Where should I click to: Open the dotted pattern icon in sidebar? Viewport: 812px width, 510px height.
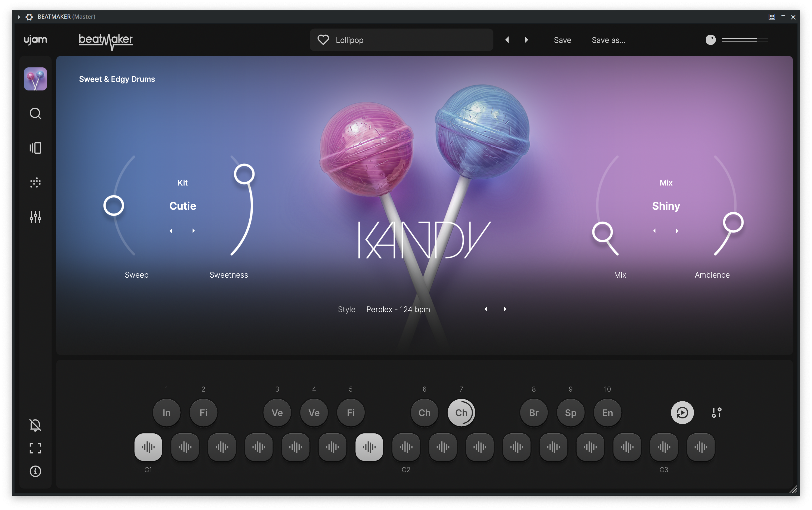pos(35,183)
